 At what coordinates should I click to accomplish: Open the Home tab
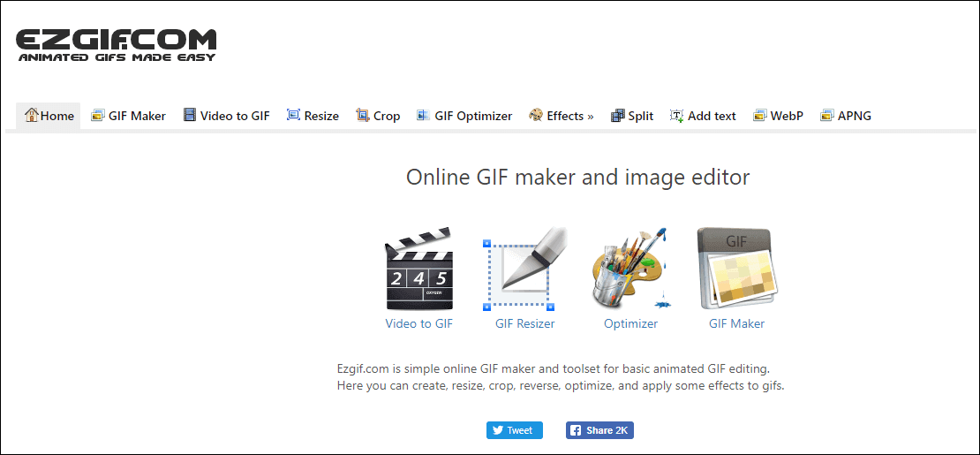pos(49,116)
